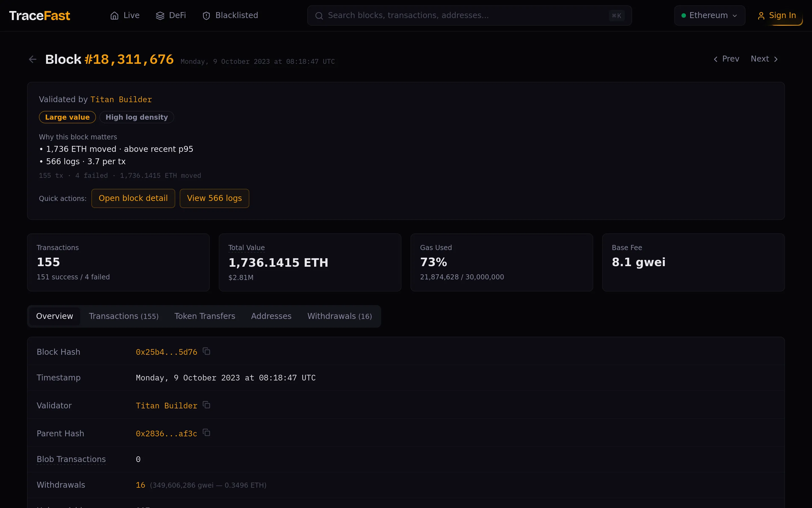The width and height of the screenshot is (812, 508).
Task: Open the DeFi nav item
Action: tap(171, 16)
